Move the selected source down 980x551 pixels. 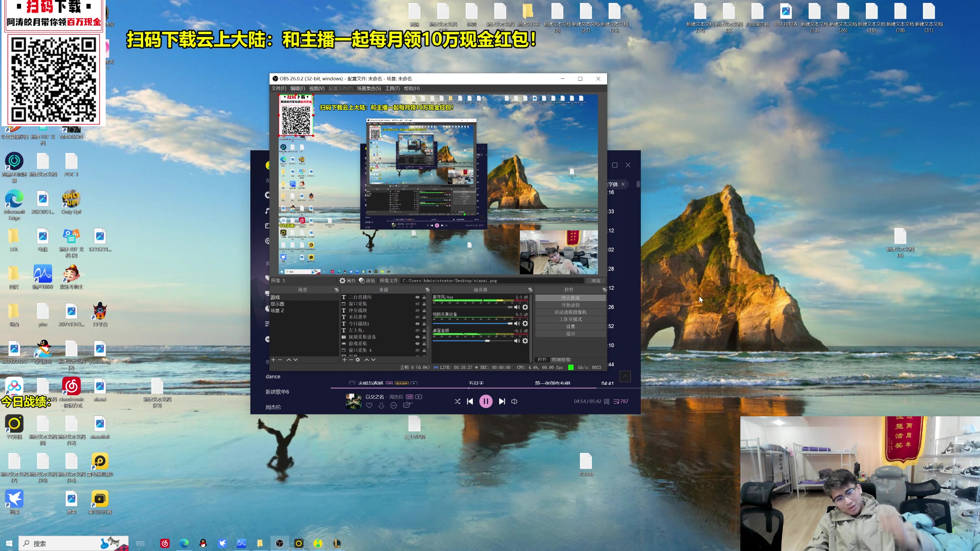(373, 360)
